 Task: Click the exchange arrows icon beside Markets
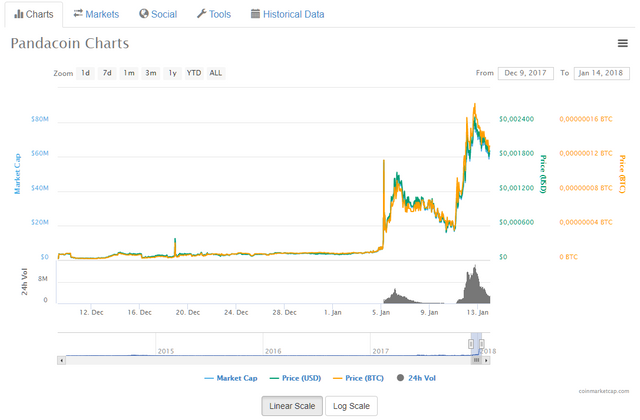[x=78, y=13]
